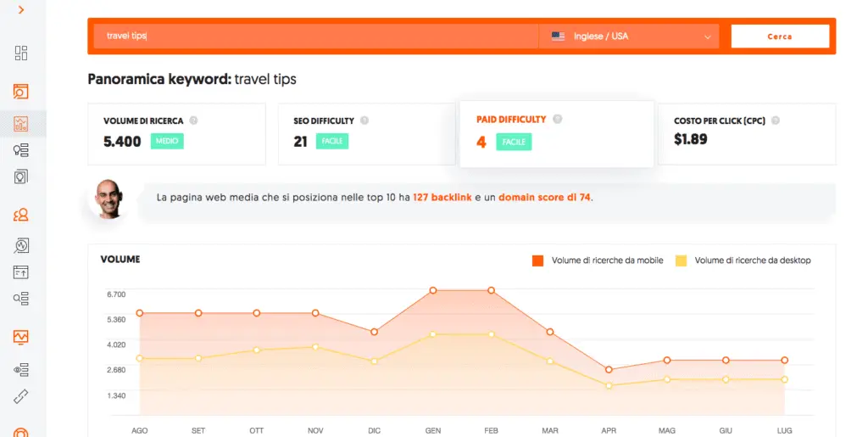Open top pages upload-window icon in sidebar

(x=21, y=272)
